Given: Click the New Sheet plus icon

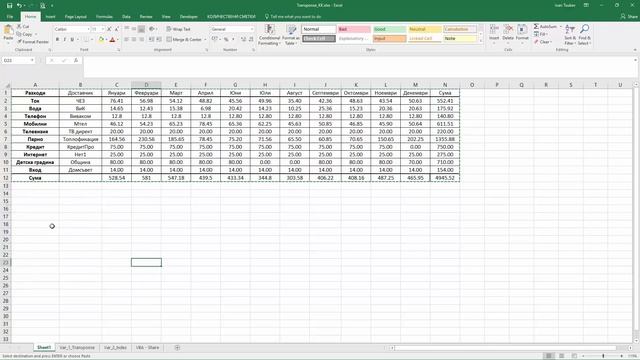Looking at the screenshot, I should point(177,348).
